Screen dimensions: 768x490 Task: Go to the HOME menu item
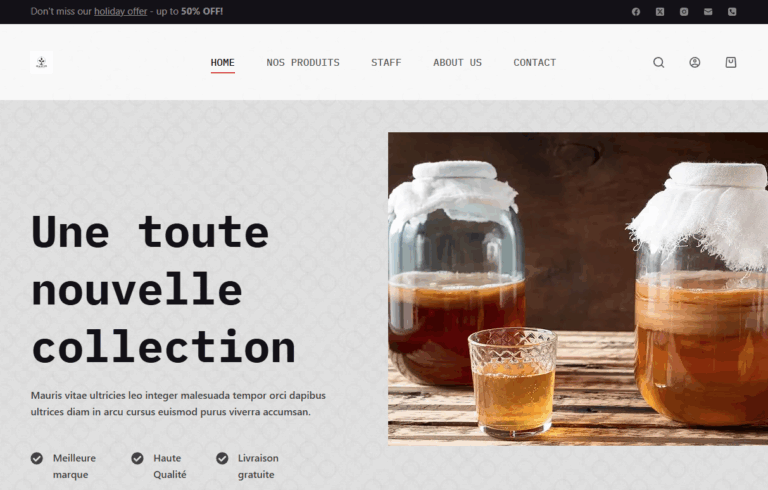click(x=222, y=63)
